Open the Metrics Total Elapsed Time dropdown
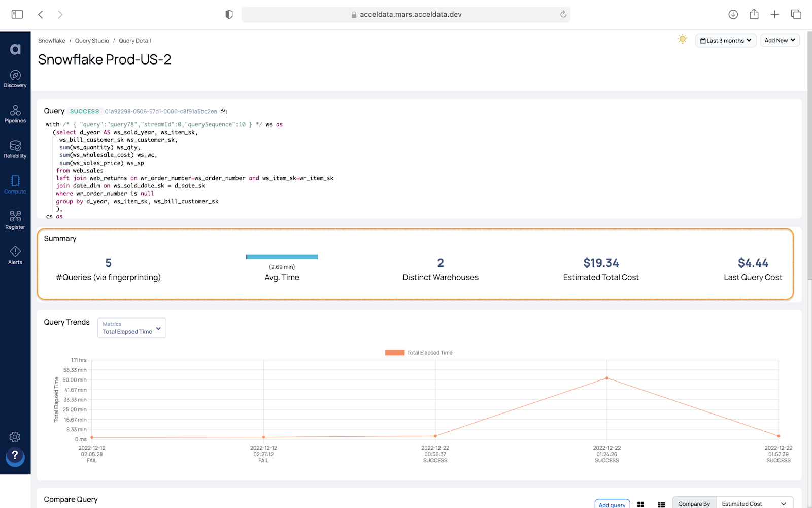812x508 pixels. [132, 328]
